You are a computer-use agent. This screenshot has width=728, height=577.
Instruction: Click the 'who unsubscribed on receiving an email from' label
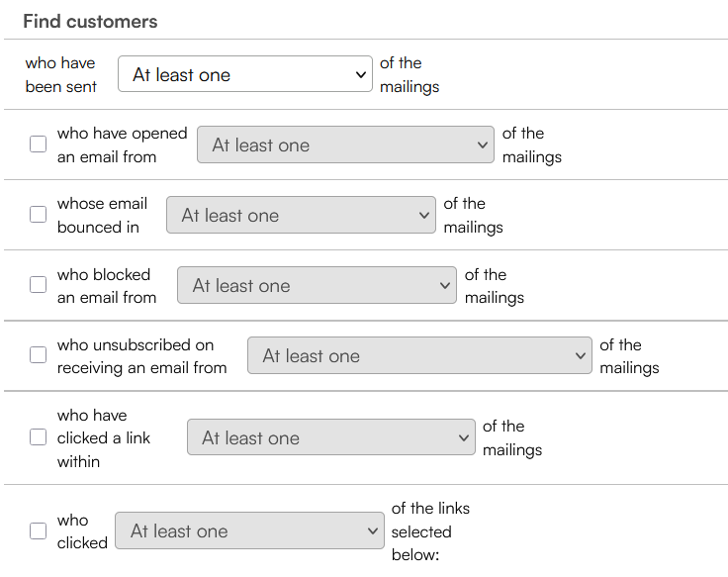[142, 356]
